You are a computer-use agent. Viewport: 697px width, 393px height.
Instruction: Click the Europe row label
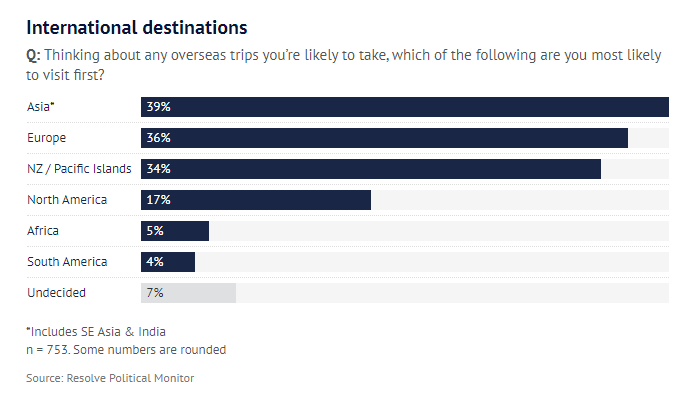46,138
